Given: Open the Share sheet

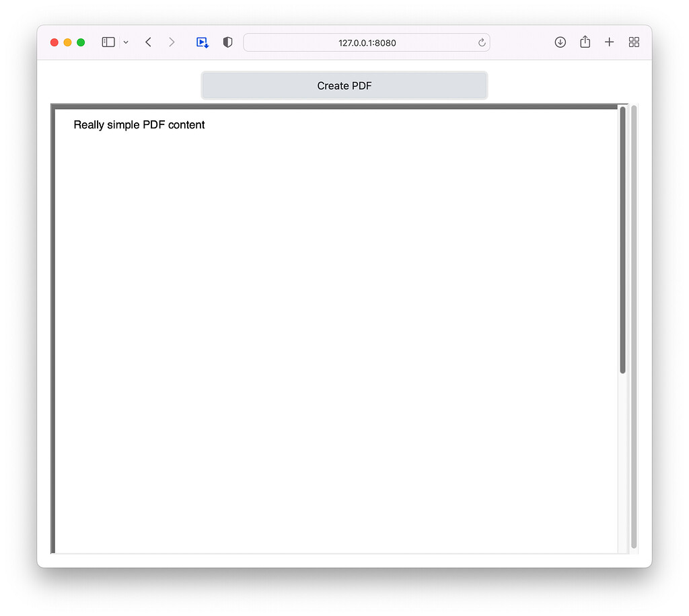Looking at the screenshot, I should 585,42.
